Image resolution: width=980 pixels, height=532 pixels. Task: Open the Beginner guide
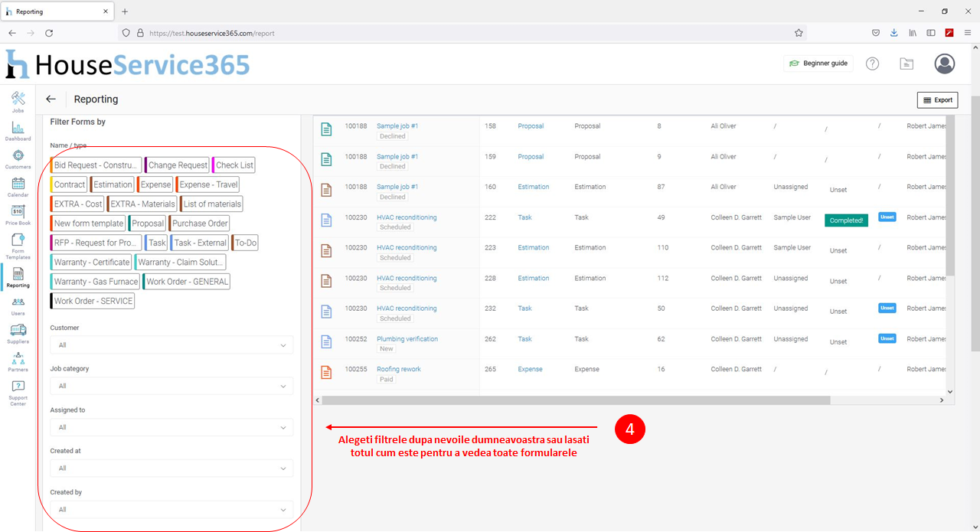(x=818, y=64)
